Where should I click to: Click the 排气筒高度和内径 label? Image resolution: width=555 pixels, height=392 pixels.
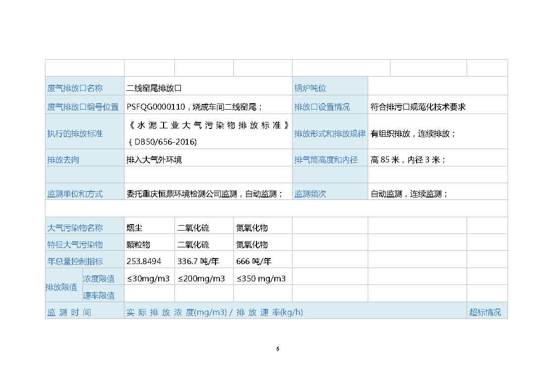pos(326,160)
